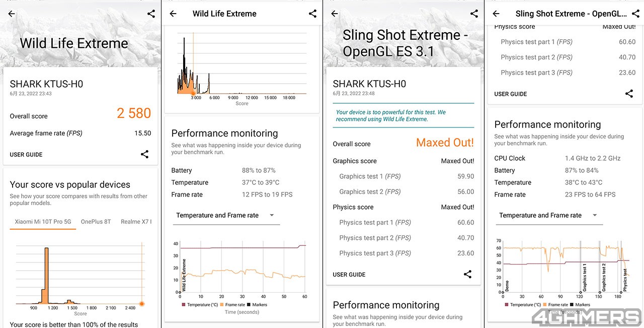Share the 2 580 Wild Life Extreme result card
This screenshot has width=644, height=328.
point(144,154)
